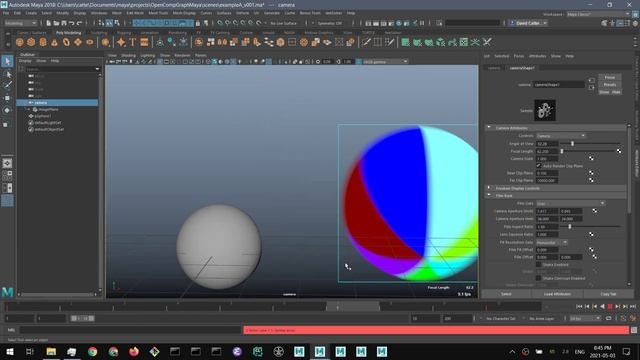
Task: Click the map button beside Far Clip Plane
Action: pos(591,180)
